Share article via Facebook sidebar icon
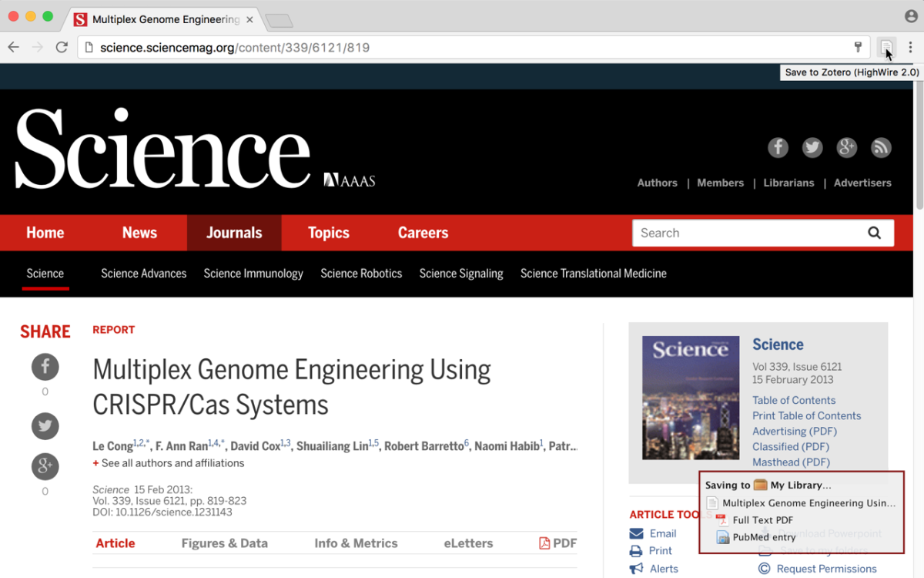The width and height of the screenshot is (924, 578). 45,366
